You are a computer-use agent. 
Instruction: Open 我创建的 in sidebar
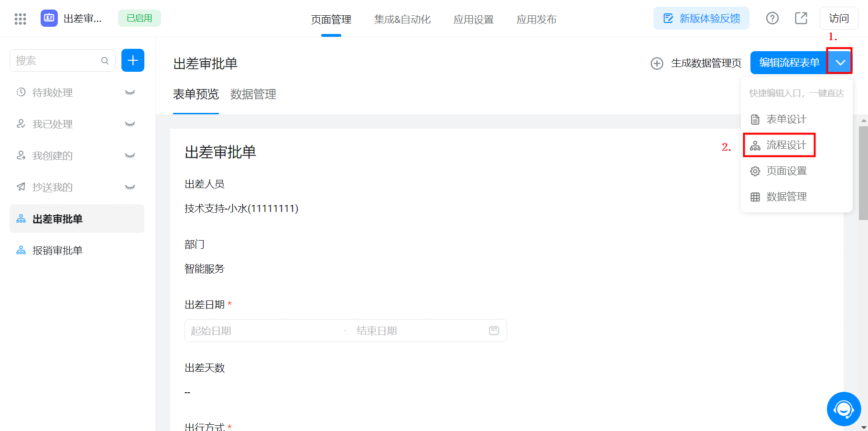pyautogui.click(x=53, y=155)
